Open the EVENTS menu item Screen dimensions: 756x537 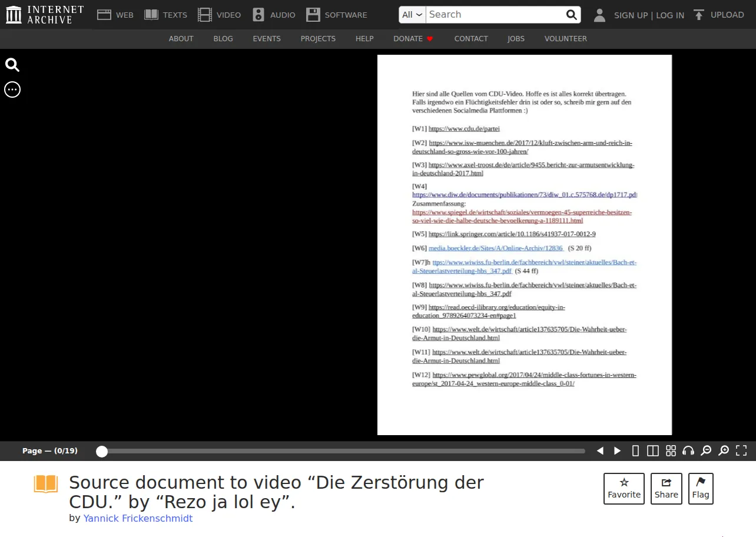267,39
